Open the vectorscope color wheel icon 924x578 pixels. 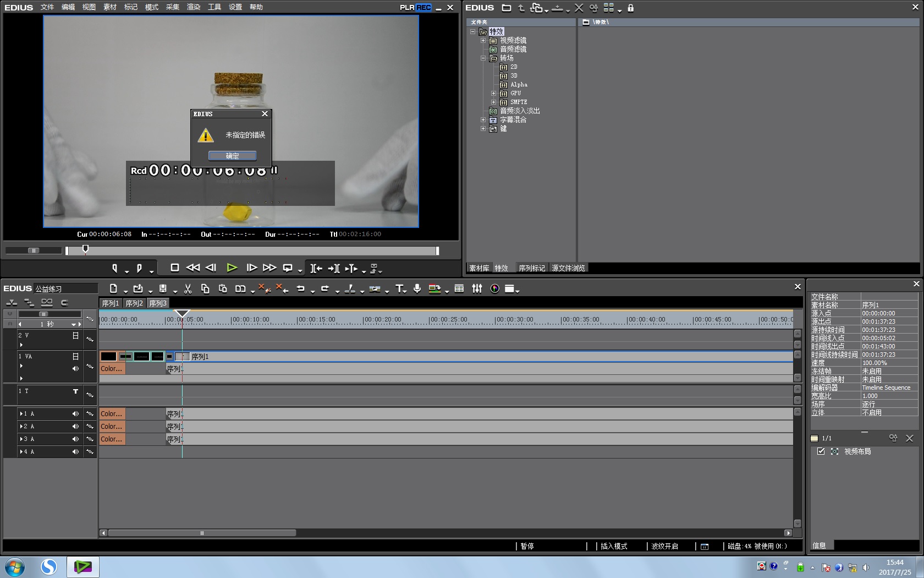494,288
